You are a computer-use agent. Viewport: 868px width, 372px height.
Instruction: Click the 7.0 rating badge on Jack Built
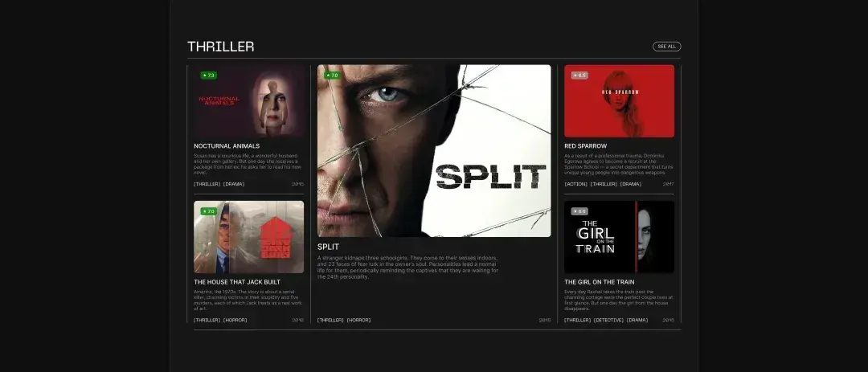coord(209,211)
